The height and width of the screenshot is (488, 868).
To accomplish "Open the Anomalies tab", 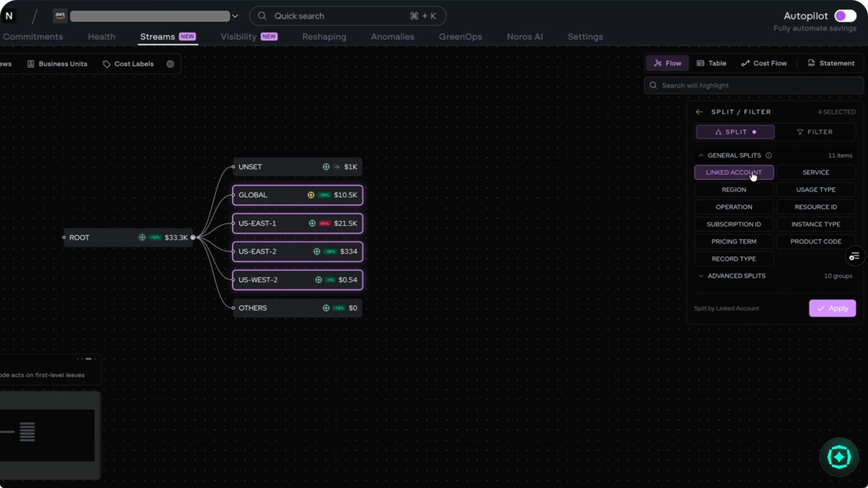I will click(x=392, y=36).
